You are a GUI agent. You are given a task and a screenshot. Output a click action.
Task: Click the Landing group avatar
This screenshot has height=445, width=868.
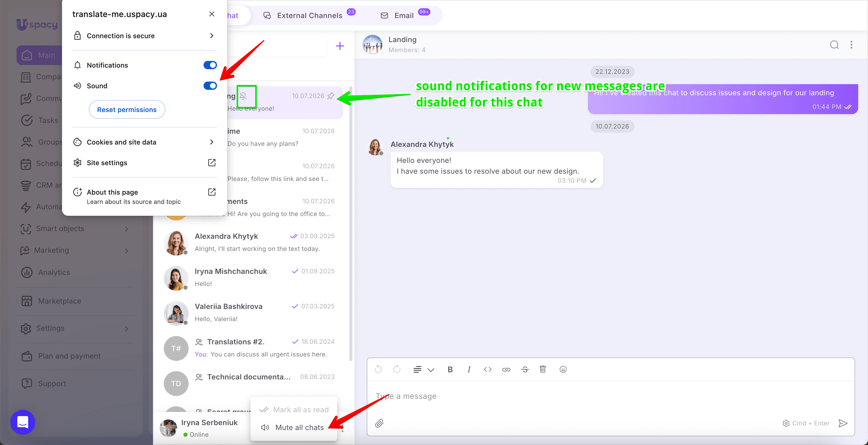point(372,44)
